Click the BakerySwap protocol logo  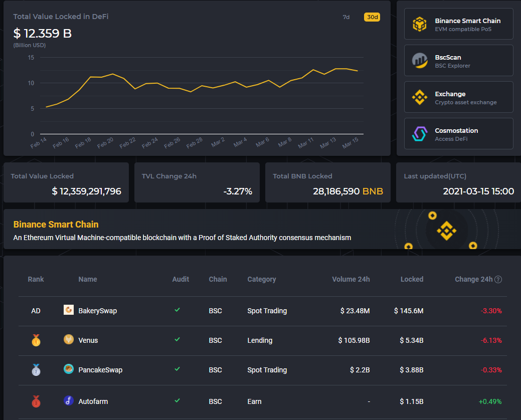[68, 310]
